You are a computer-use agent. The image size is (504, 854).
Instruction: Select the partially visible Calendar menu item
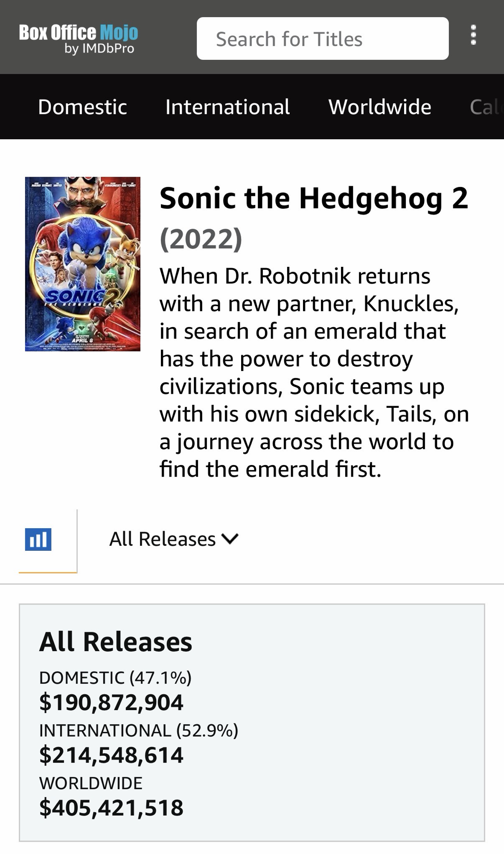coord(486,107)
